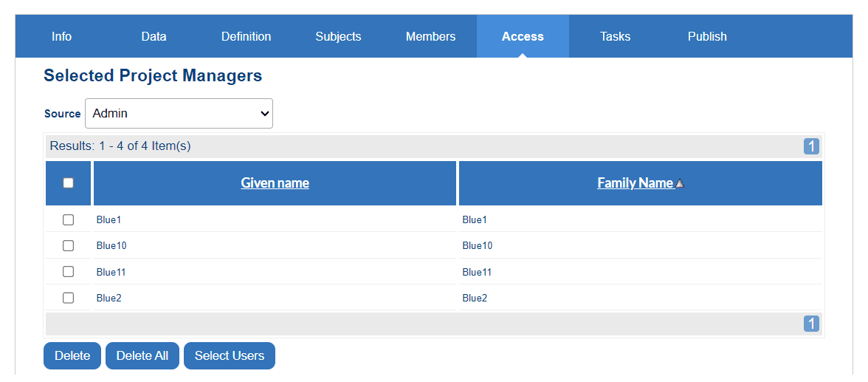Open the Source dropdown showing Admin
868x382 pixels.
pos(179,114)
